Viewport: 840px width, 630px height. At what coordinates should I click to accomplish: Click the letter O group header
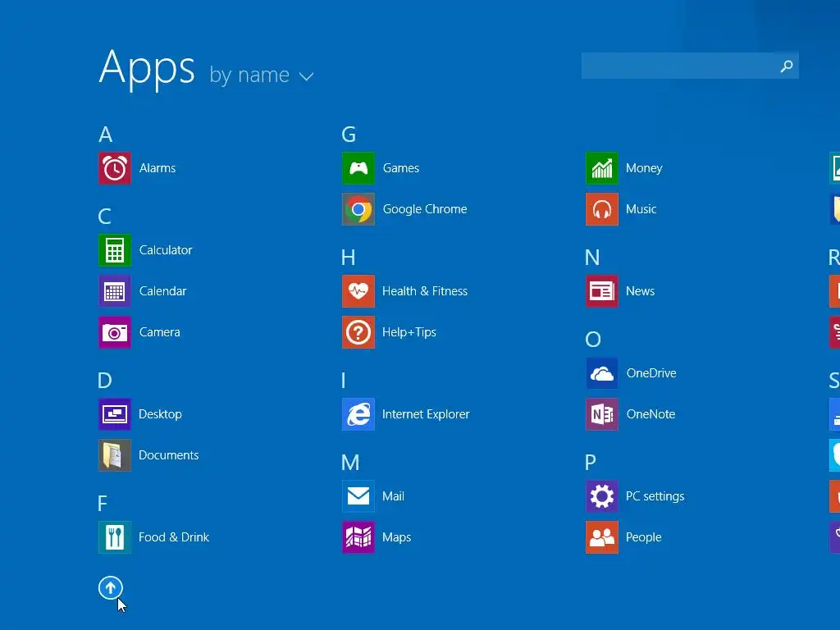[593, 340]
